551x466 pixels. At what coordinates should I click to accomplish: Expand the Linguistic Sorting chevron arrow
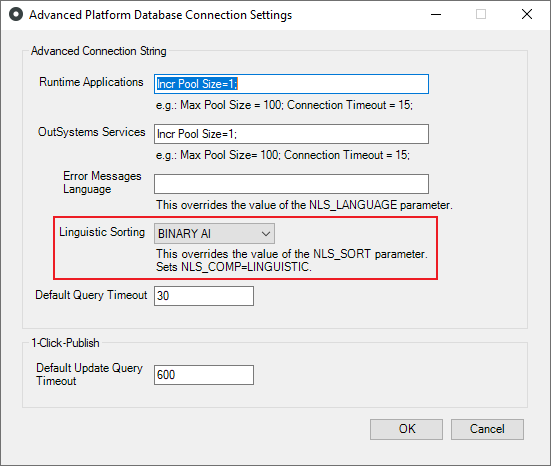point(266,234)
